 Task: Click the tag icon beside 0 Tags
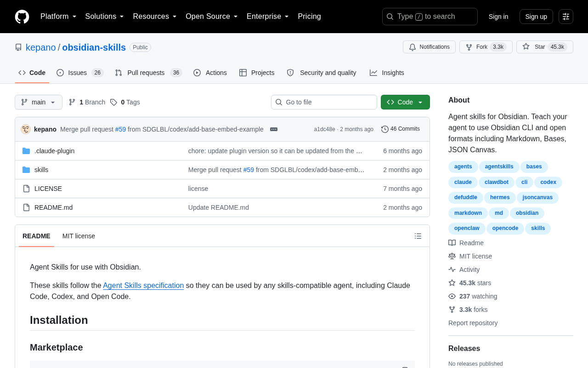(x=113, y=102)
